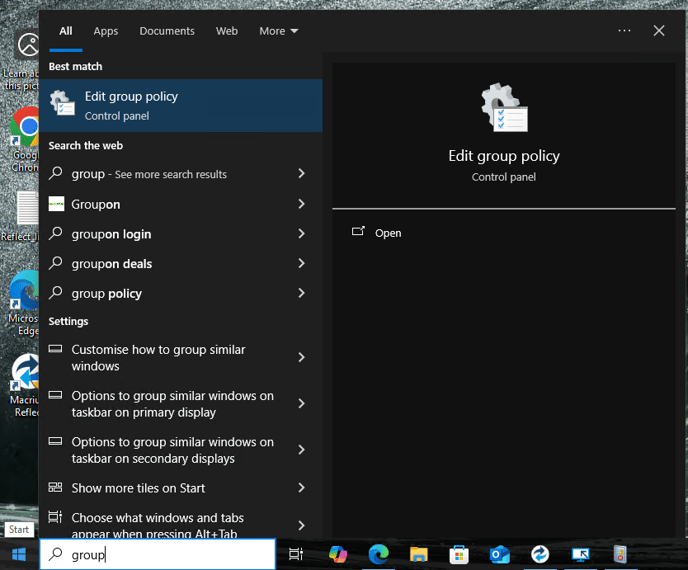This screenshot has width=688, height=570.
Task: Switch to the All tab
Action: click(66, 31)
